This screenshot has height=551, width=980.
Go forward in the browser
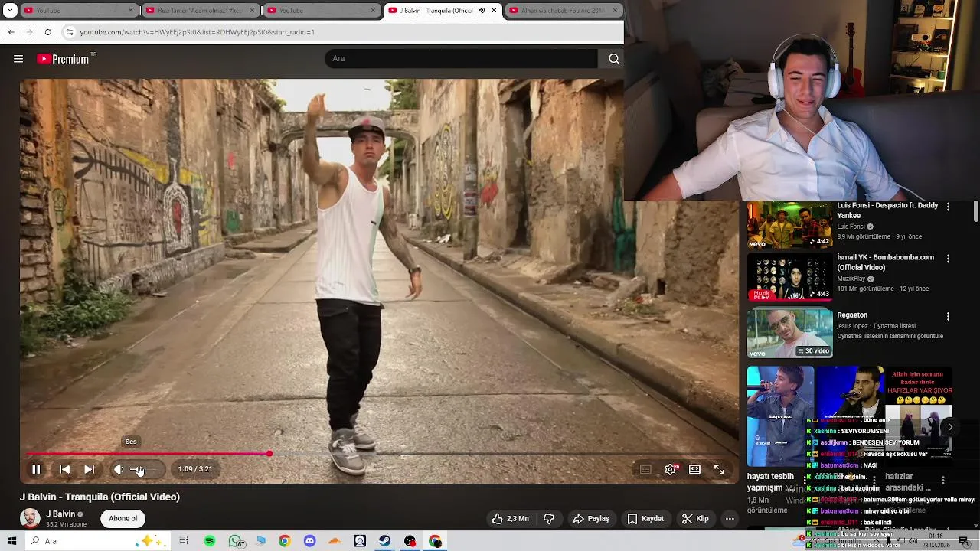pyautogui.click(x=29, y=32)
